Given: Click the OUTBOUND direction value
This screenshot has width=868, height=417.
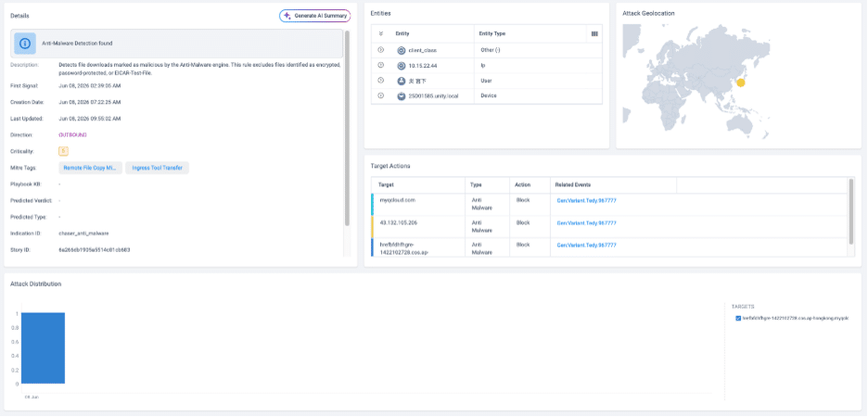Looking at the screenshot, I should coord(72,135).
